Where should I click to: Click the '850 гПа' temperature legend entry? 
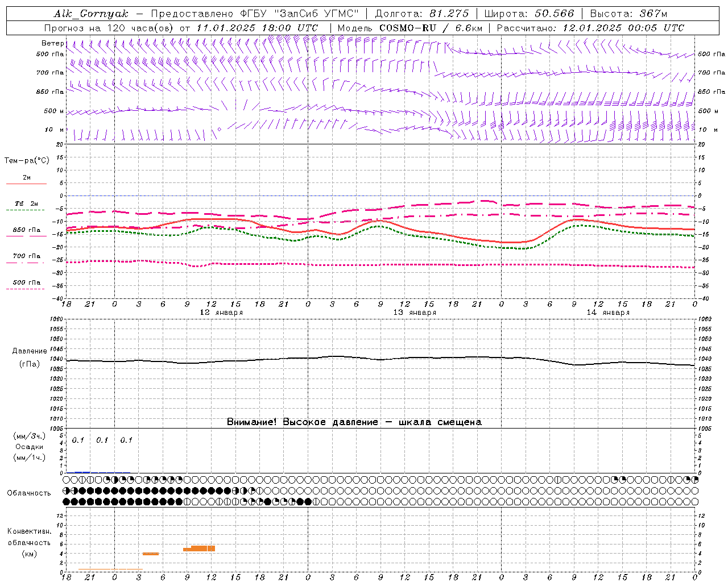coord(27,230)
